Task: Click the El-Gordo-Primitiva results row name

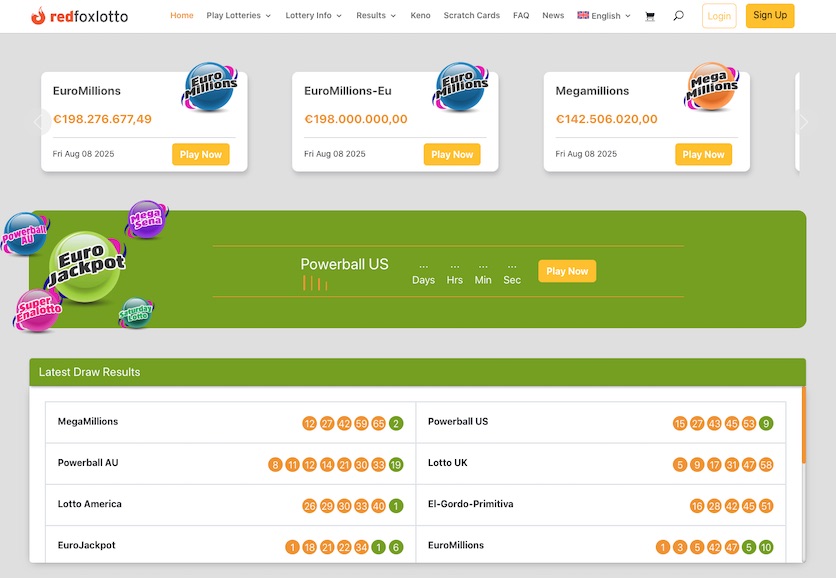Action: click(x=470, y=504)
